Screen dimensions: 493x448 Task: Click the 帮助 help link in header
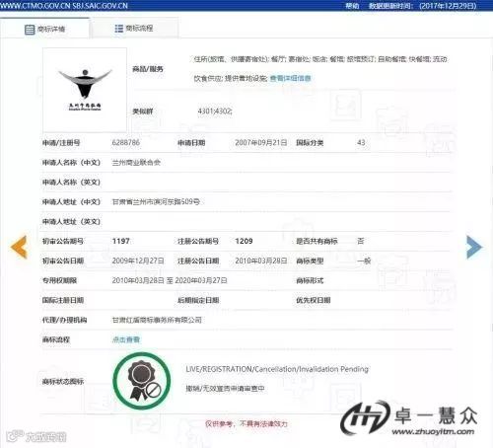352,6
